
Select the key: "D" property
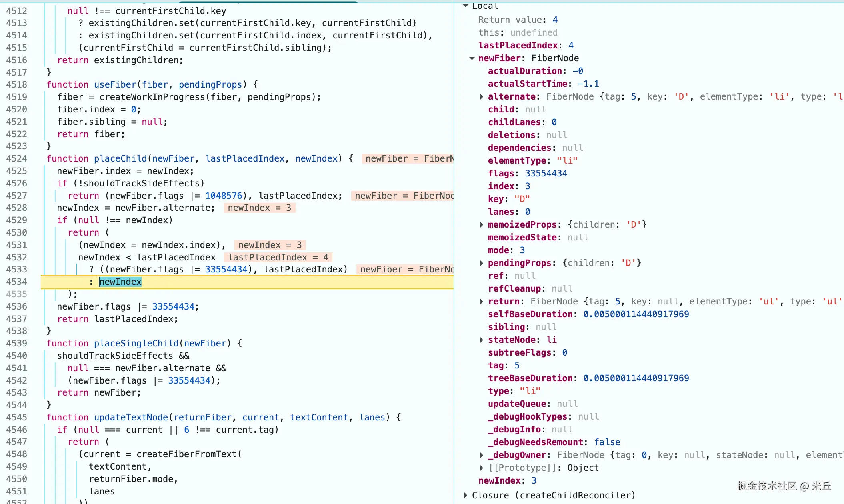coord(509,199)
